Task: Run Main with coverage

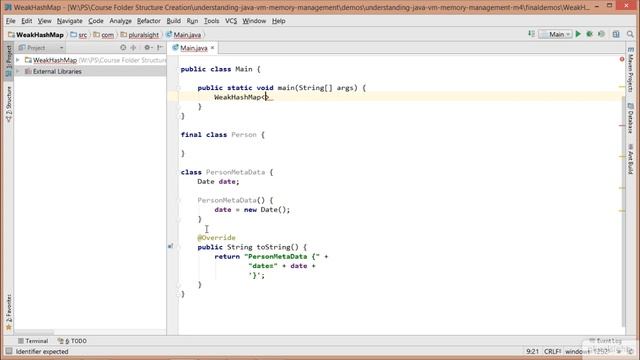Action: 601,34
